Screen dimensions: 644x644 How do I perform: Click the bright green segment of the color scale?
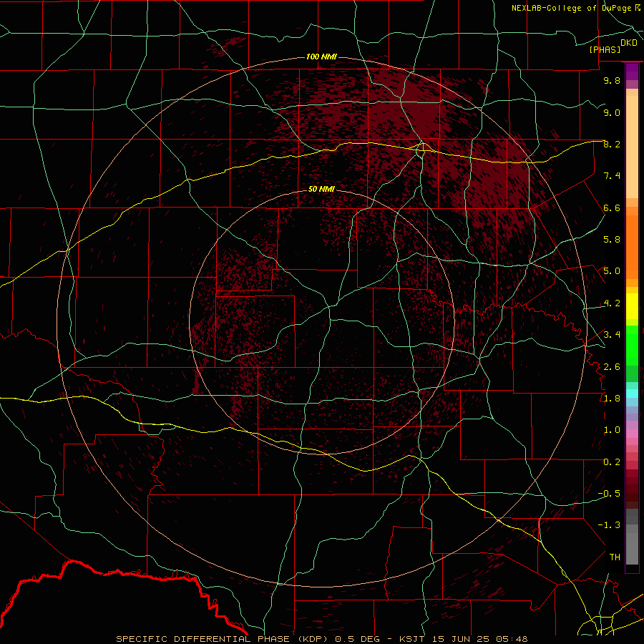tap(632, 346)
